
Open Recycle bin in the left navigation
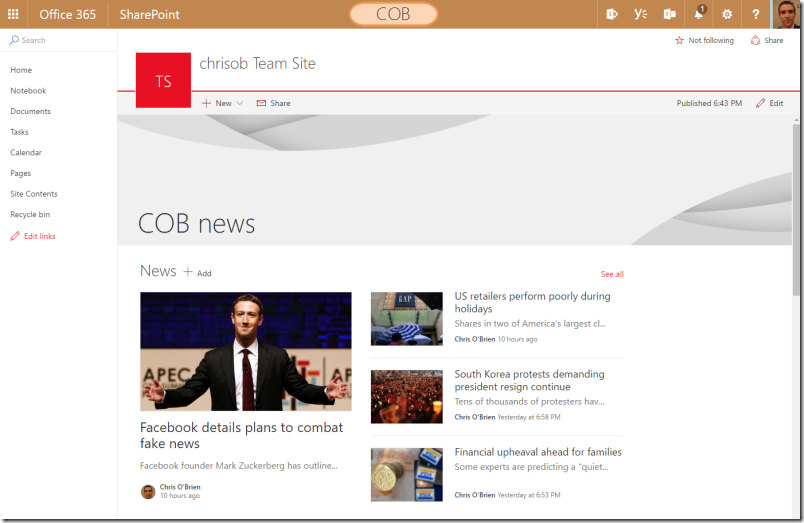pos(30,214)
